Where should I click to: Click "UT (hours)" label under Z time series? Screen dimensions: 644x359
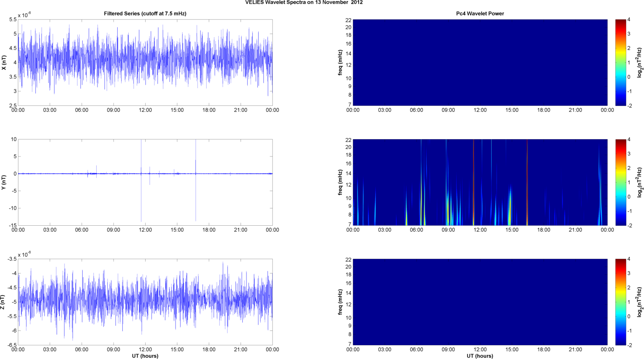point(145,356)
